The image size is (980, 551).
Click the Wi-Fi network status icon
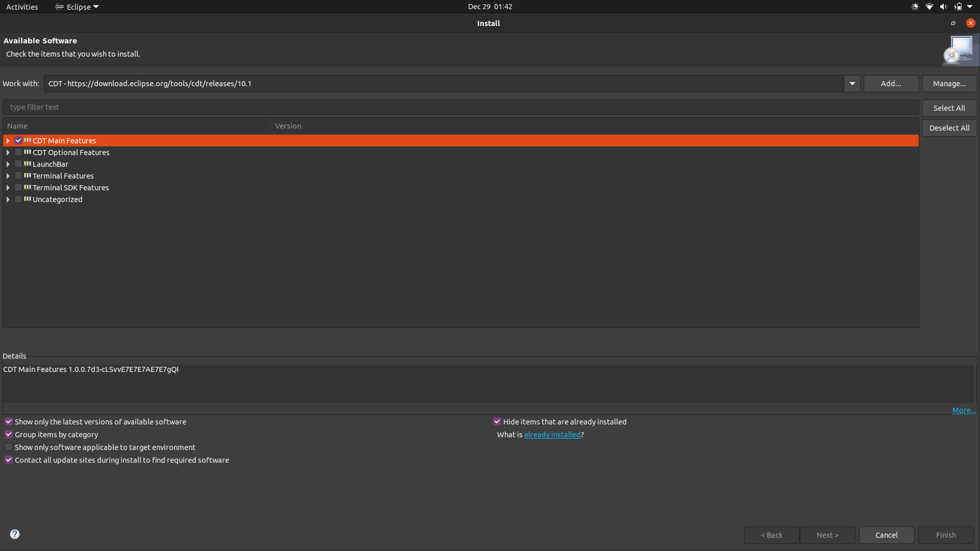(x=929, y=7)
